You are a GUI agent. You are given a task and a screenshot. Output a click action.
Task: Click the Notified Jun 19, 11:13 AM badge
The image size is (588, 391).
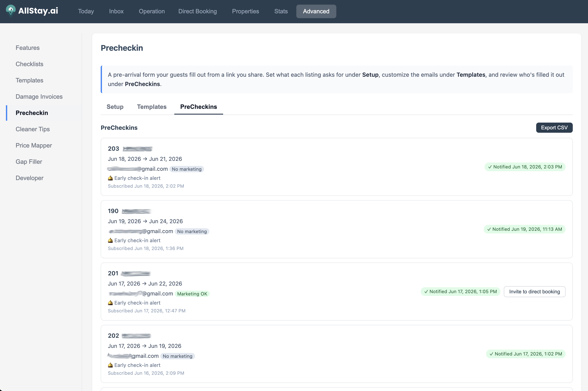(524, 229)
